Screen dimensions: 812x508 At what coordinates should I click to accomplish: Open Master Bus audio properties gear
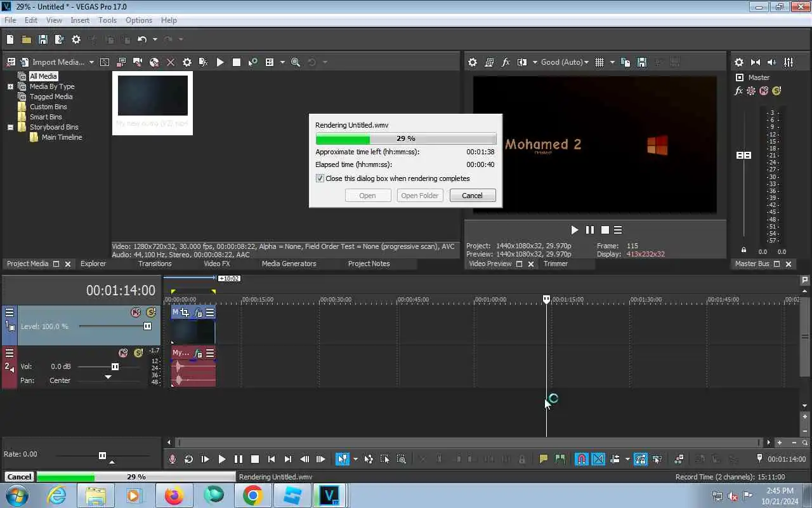click(739, 62)
